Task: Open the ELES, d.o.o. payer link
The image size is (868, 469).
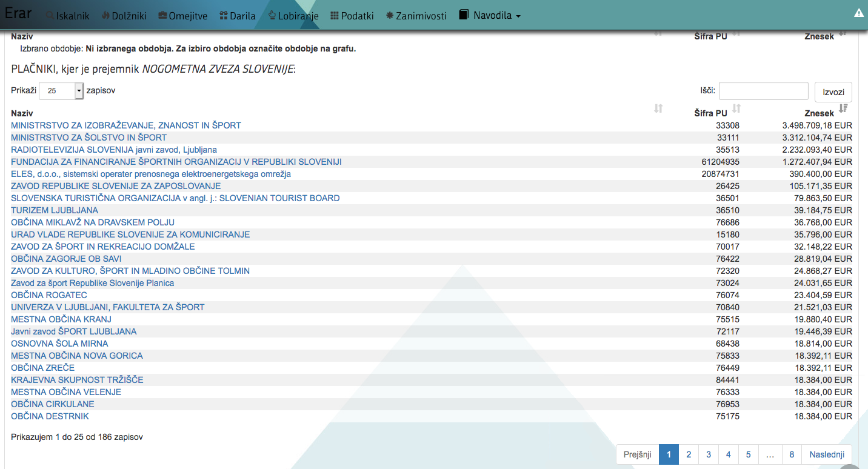Action: [x=151, y=174]
